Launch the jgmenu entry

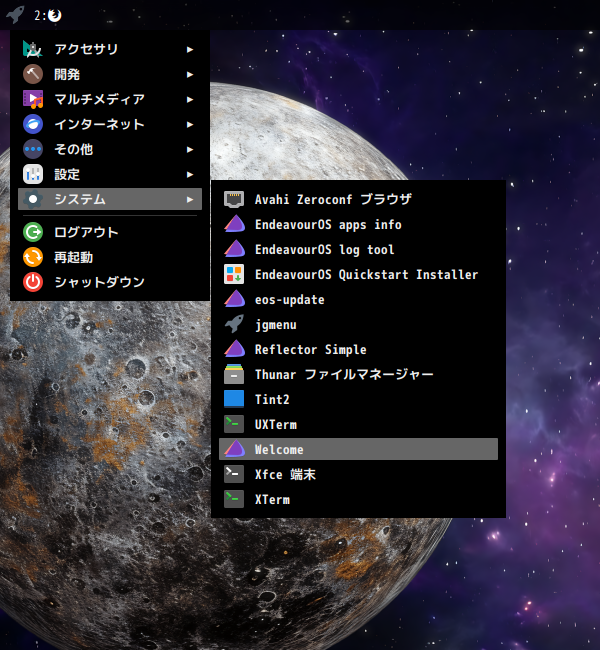pyautogui.click(x=358, y=324)
